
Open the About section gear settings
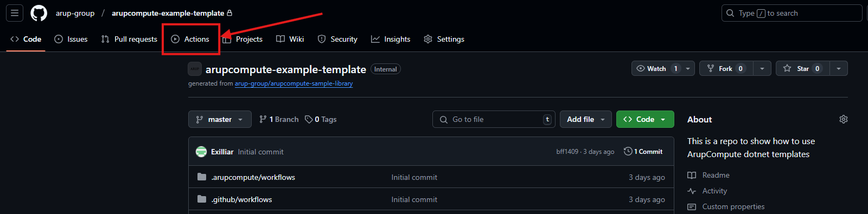[844, 119]
